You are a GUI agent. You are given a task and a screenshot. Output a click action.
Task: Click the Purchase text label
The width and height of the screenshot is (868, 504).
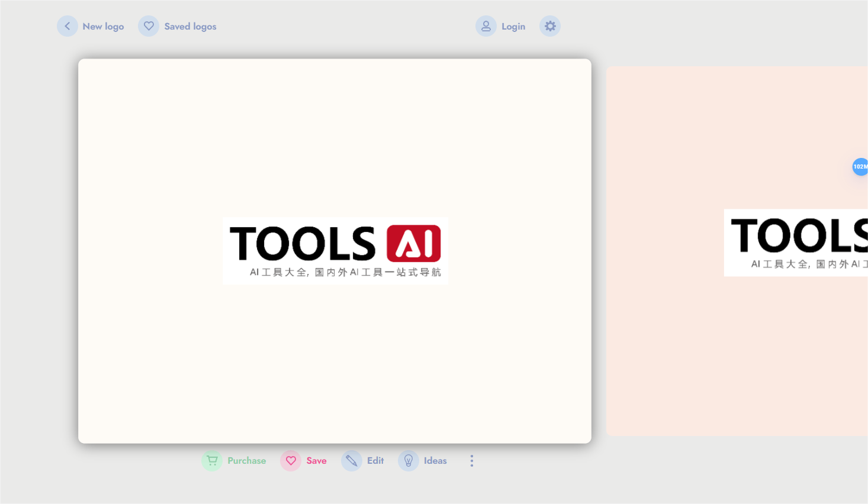246,461
